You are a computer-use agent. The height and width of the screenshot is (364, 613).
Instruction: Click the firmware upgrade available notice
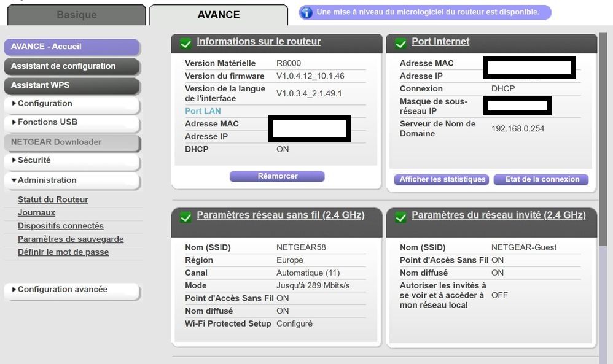[425, 12]
